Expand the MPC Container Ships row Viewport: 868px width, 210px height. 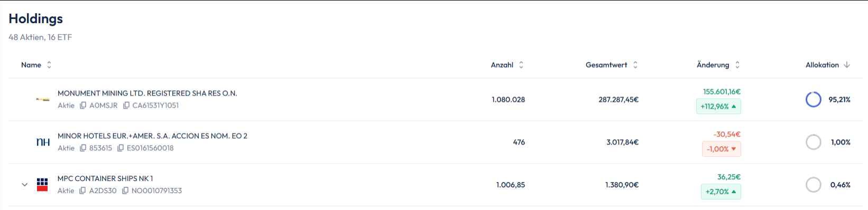[x=24, y=185]
